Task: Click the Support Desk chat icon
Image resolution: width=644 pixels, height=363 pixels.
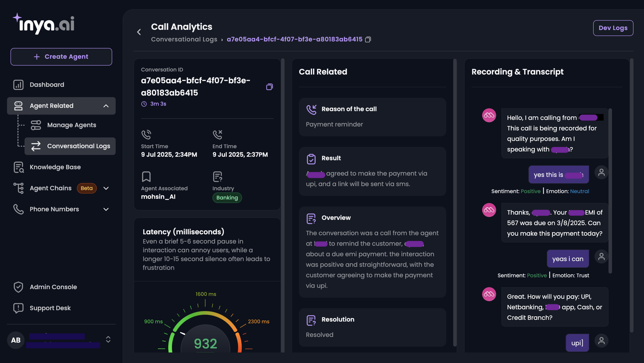Action: pyautogui.click(x=18, y=308)
